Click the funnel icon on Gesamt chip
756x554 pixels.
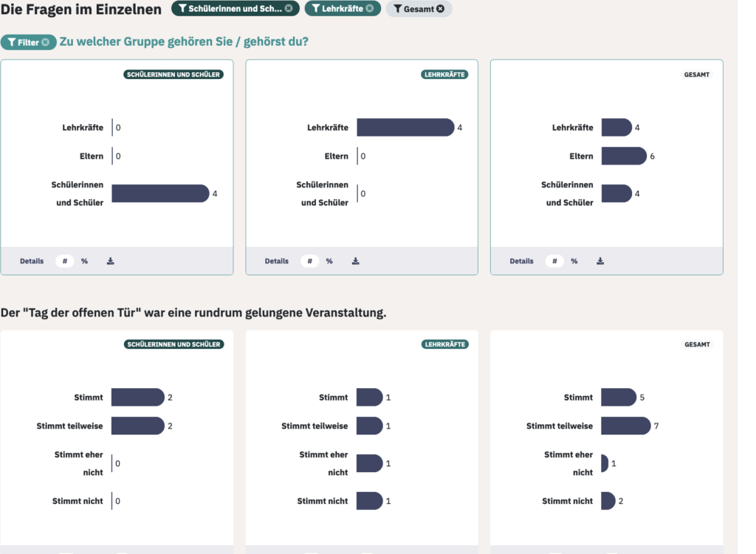(398, 9)
